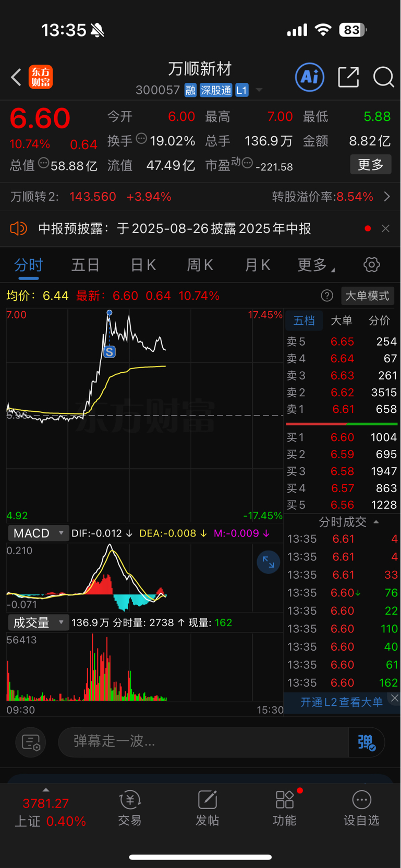This screenshot has height=868, width=401.
Task: Tap the silent bell icon in status bar
Action: (x=98, y=31)
